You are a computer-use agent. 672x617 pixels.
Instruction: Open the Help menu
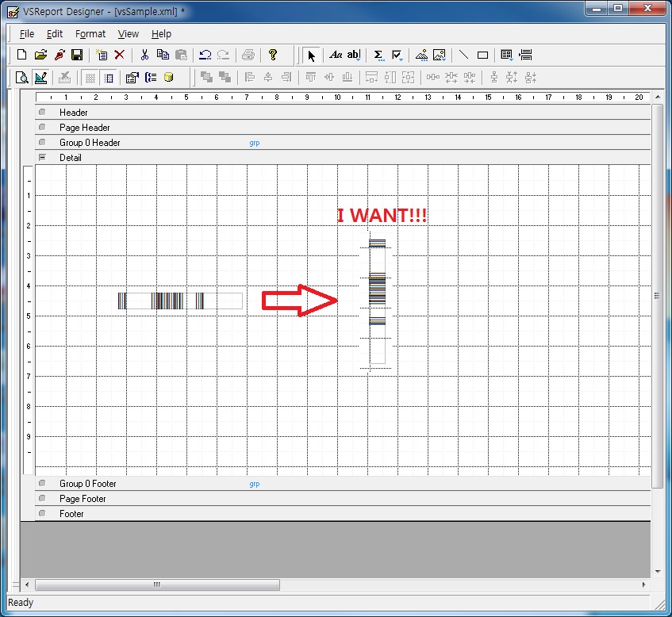pyautogui.click(x=161, y=34)
